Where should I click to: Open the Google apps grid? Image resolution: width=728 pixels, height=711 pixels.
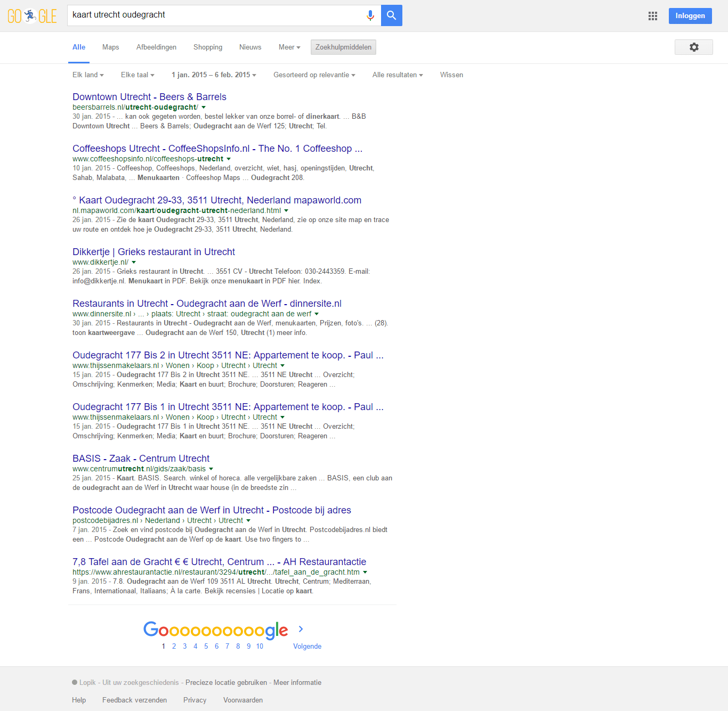click(653, 16)
